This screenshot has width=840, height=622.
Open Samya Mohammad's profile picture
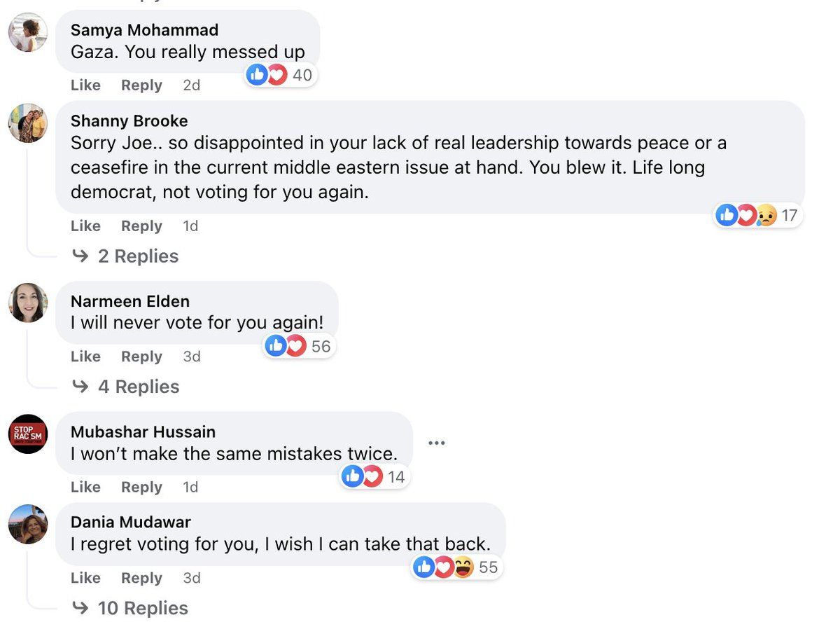point(28,33)
